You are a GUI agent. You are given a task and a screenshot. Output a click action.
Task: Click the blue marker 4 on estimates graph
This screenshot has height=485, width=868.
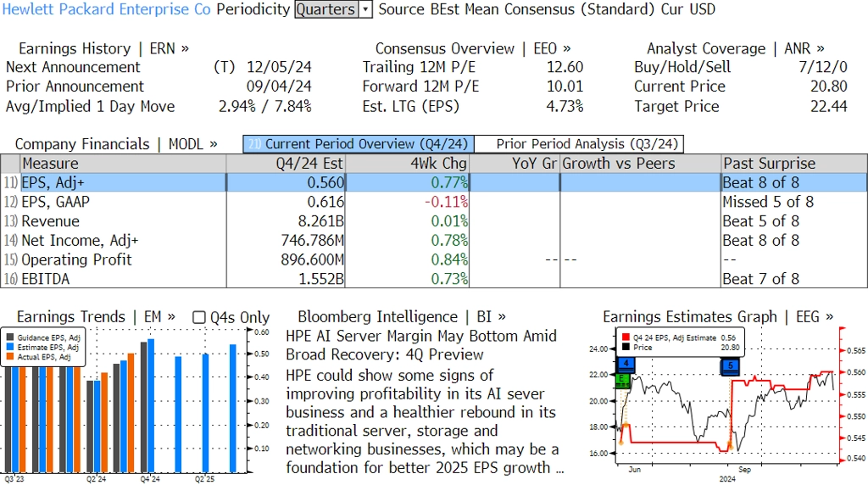tap(626, 365)
